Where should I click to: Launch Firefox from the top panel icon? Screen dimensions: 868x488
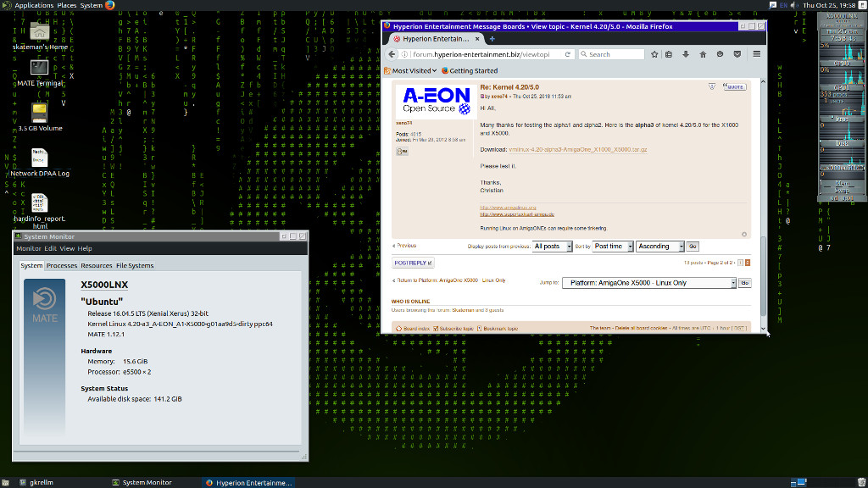[x=109, y=5]
